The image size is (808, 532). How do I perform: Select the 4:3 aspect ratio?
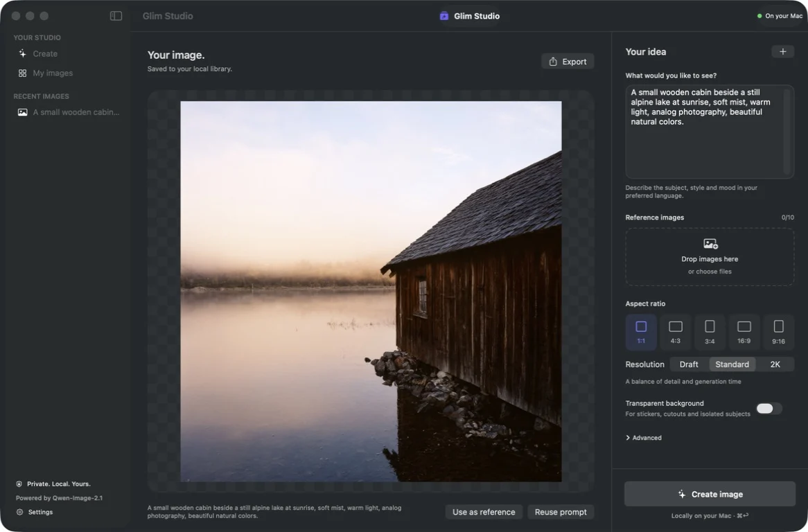click(676, 332)
